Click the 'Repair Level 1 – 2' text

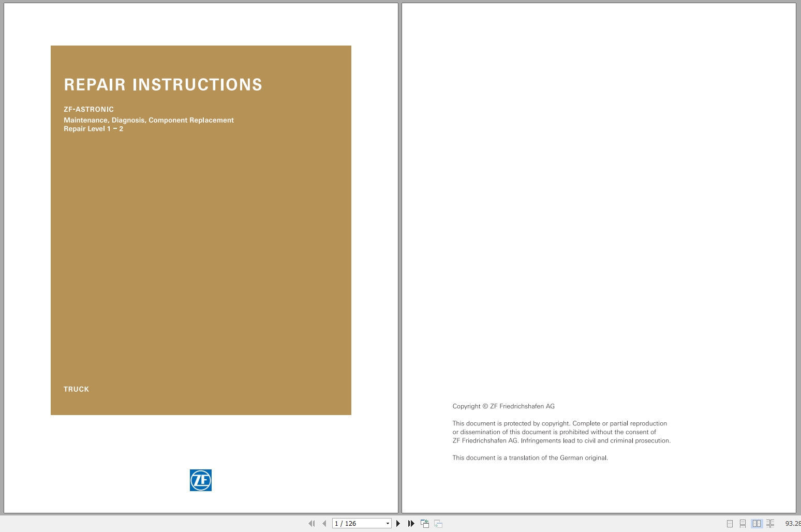(x=94, y=129)
